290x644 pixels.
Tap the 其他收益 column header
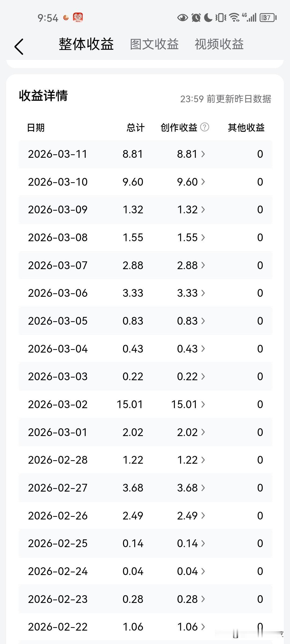(x=246, y=127)
